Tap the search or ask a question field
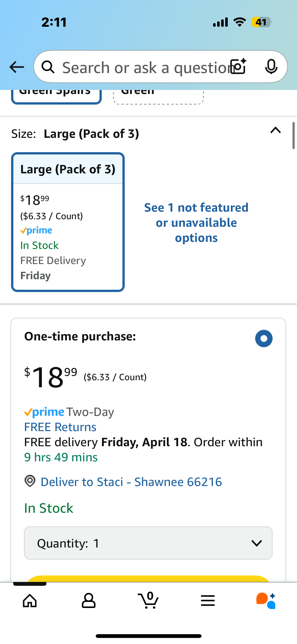 [144, 67]
